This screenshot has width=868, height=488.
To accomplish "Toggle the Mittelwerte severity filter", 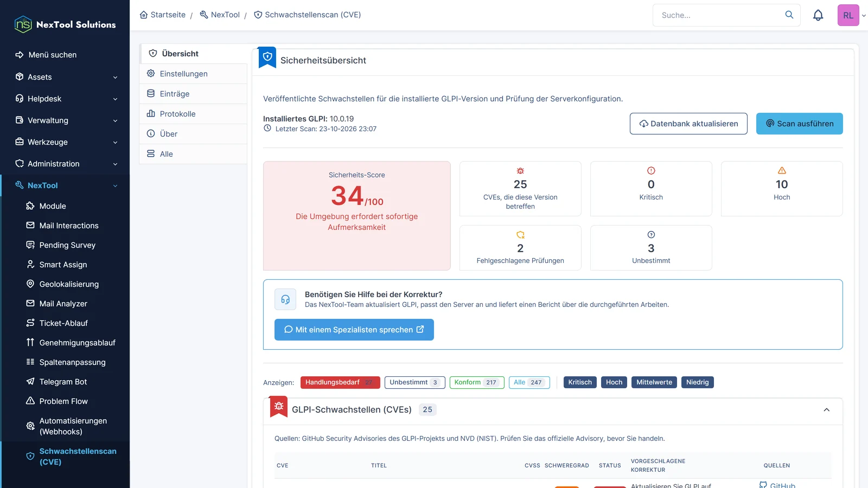I will click(x=654, y=382).
